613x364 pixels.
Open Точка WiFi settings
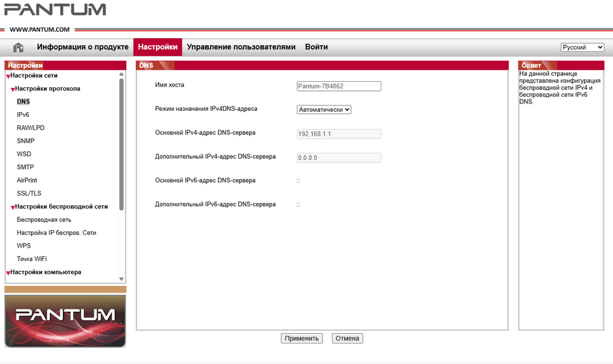click(32, 259)
